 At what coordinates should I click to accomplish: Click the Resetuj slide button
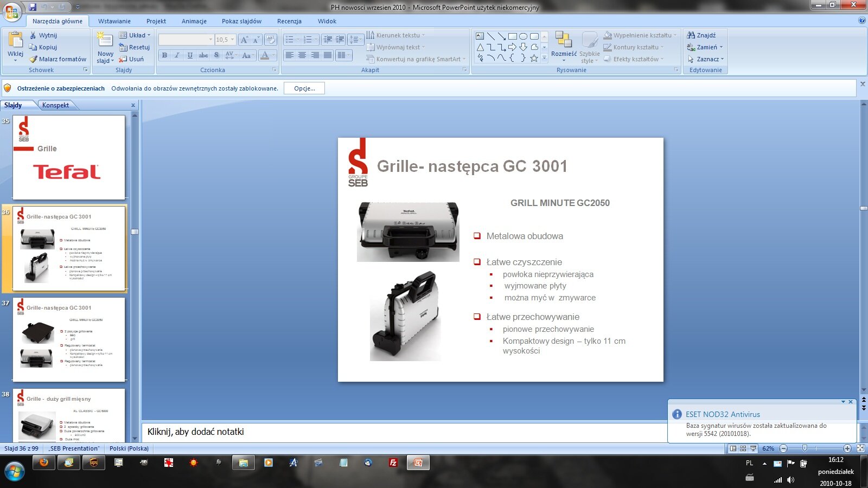click(x=135, y=47)
